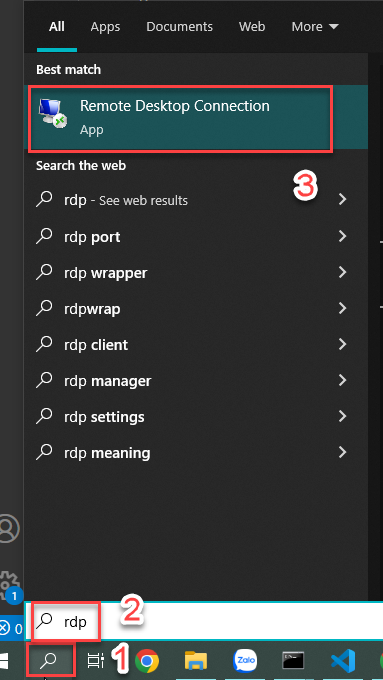The width and height of the screenshot is (383, 680).
Task: Select the 'rdpwrap' web suggestion
Action: [x=196, y=308]
